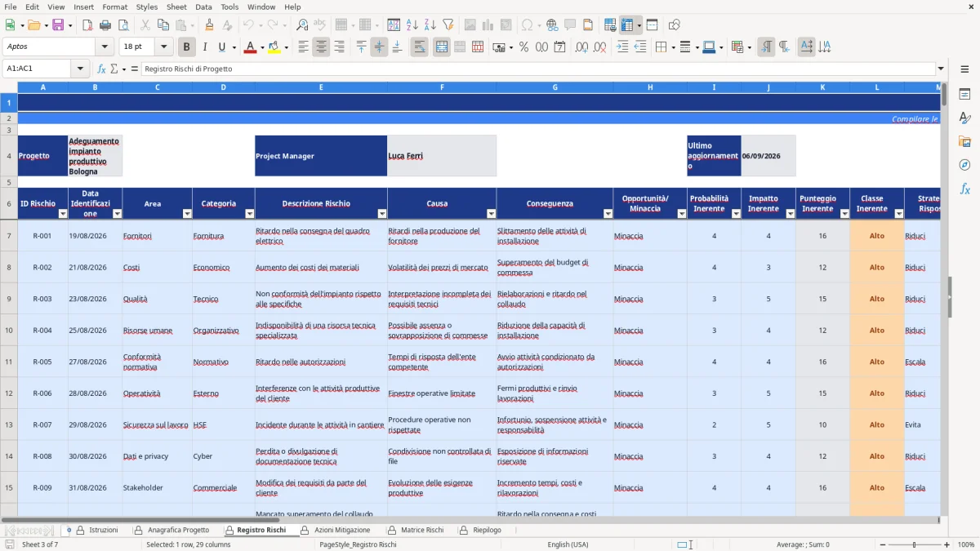Screen dimensions: 980x551
Task: Click the zoom slider in status bar
Action: coord(914,544)
